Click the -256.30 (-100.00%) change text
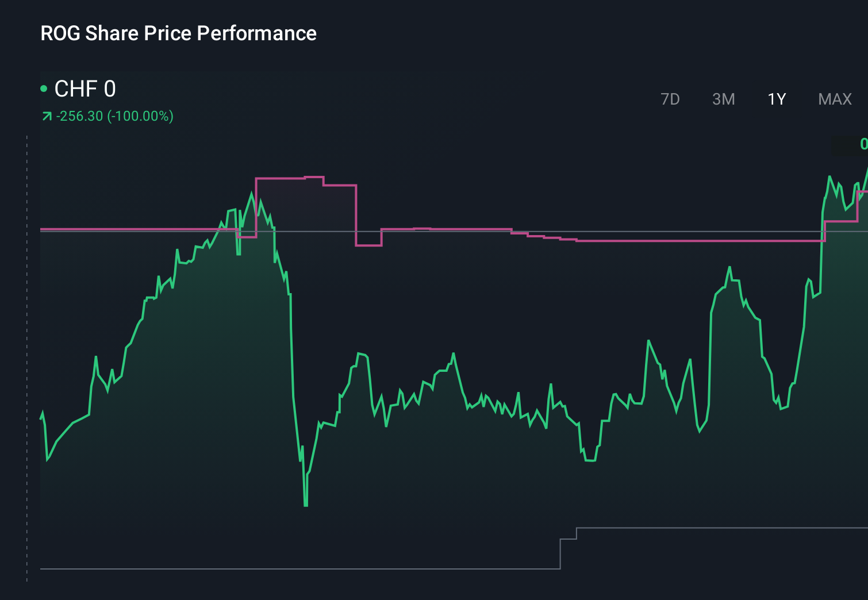This screenshot has height=600, width=868. point(115,115)
